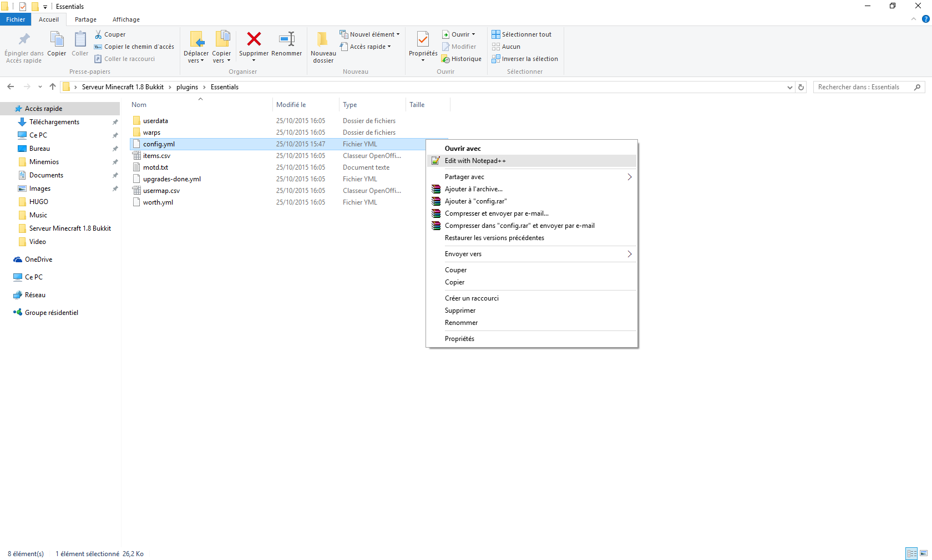
Task: Click the Rechercher dans Essentials field
Action: pyautogui.click(x=869, y=87)
